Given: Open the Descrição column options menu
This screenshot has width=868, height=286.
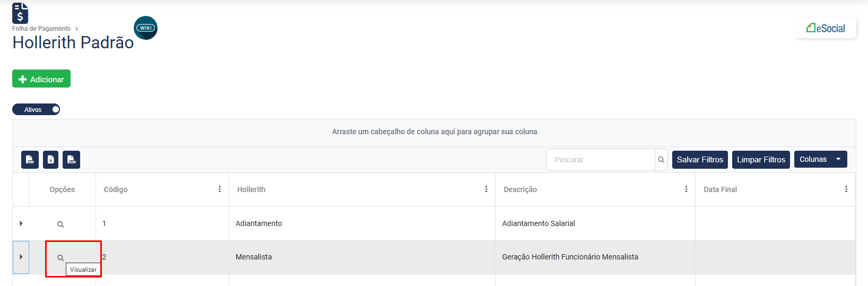Looking at the screenshot, I should pyautogui.click(x=686, y=189).
